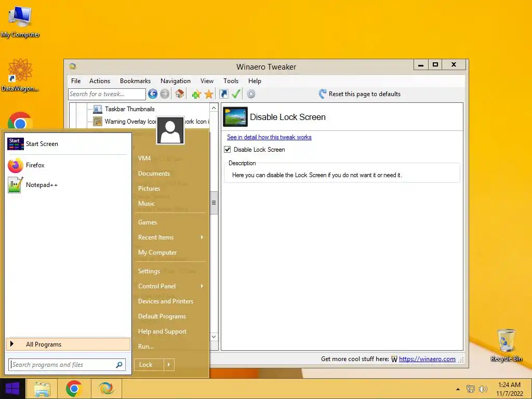The height and width of the screenshot is (399, 532).
Task: Open Start Screen tile icon
Action: 16,144
